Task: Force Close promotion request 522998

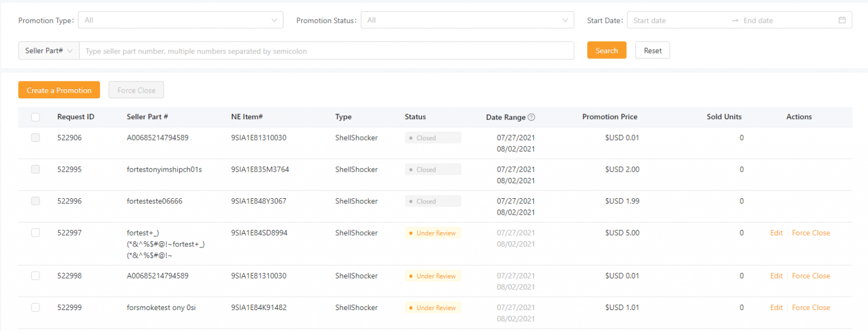Action: click(x=810, y=276)
